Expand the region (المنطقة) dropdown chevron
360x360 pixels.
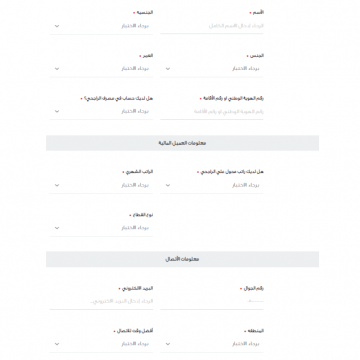[168, 344]
